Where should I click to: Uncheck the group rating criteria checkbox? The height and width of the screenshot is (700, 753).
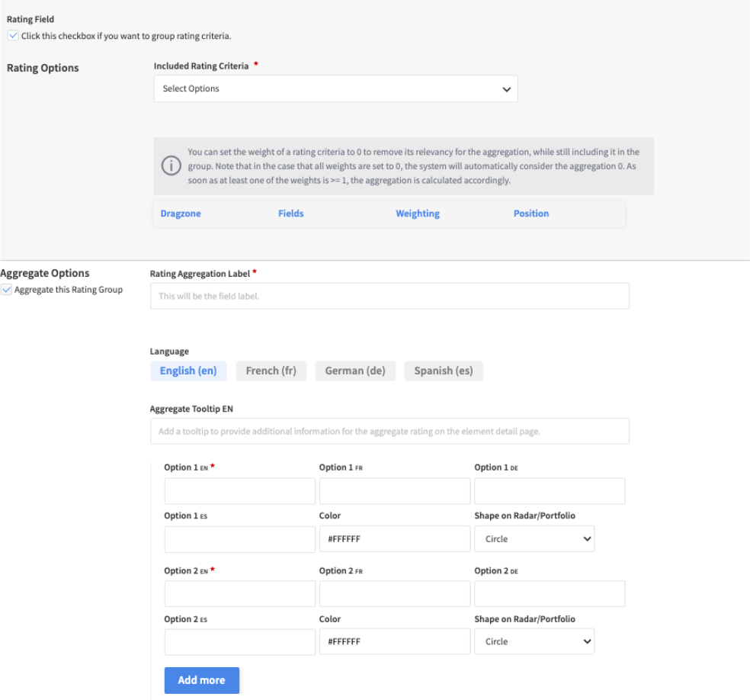(x=13, y=36)
